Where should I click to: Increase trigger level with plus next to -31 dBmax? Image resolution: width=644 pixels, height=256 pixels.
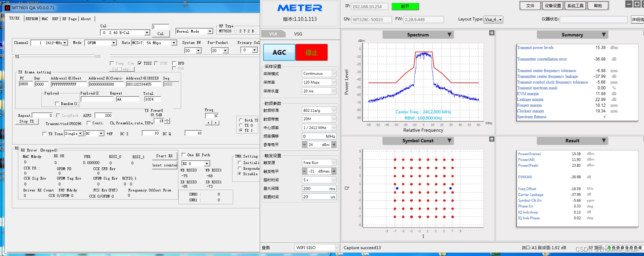tap(334, 171)
